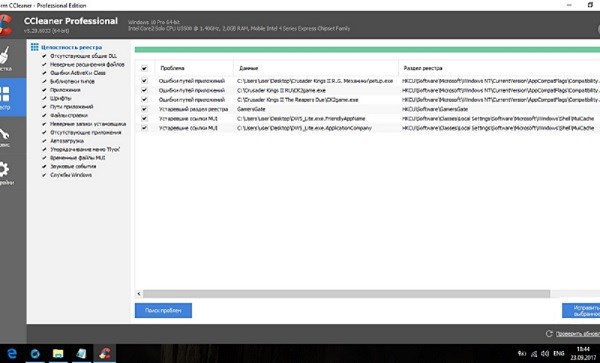Open the volume icon in the system tray
The width and height of the screenshot is (600, 363).
pos(545,353)
